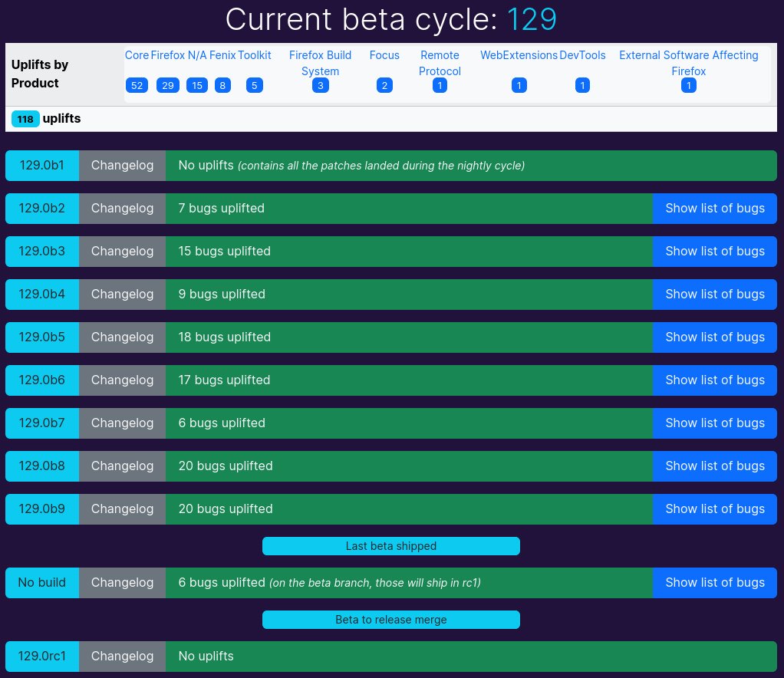Click the 118 uplifts total badge

[x=25, y=119]
